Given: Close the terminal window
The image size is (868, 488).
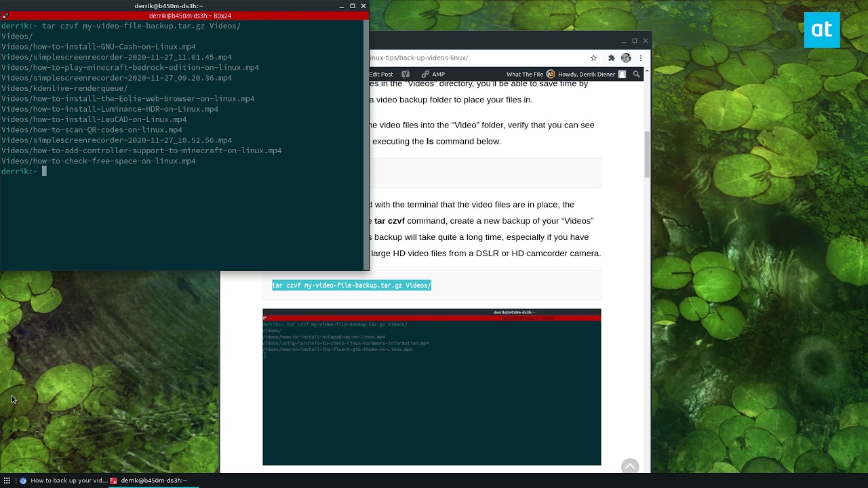Looking at the screenshot, I should [x=363, y=6].
